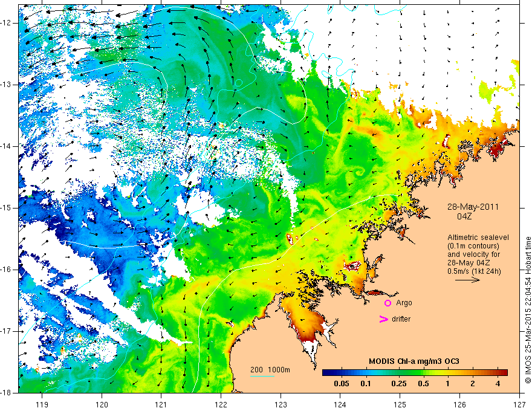Click longitude axis label 121
This screenshot has width=532, height=411.
pyautogui.click(x=161, y=404)
